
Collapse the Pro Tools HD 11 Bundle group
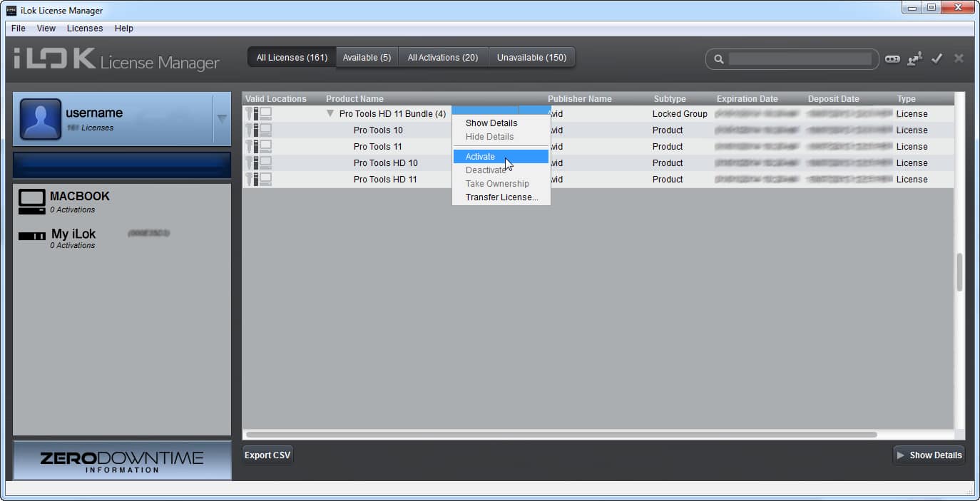pos(330,114)
